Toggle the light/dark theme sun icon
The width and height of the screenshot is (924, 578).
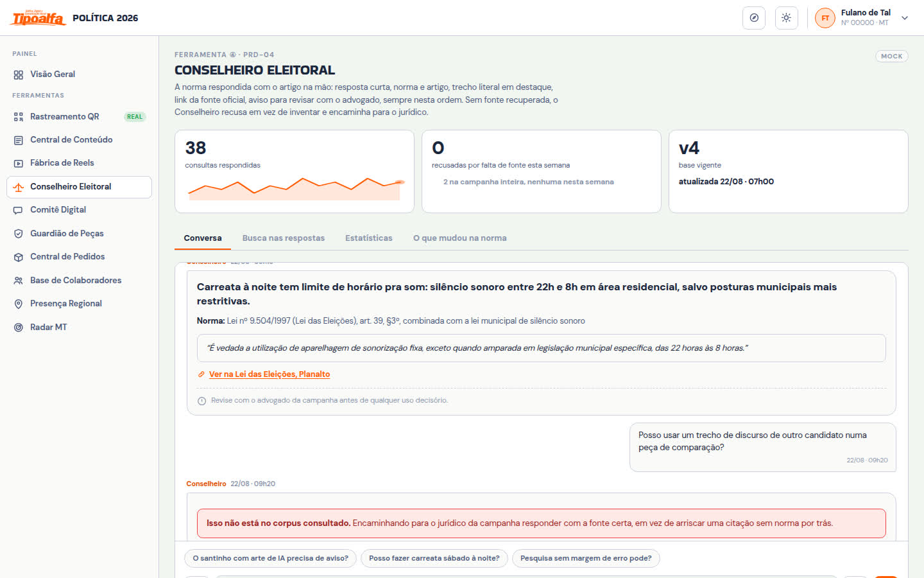tap(786, 18)
